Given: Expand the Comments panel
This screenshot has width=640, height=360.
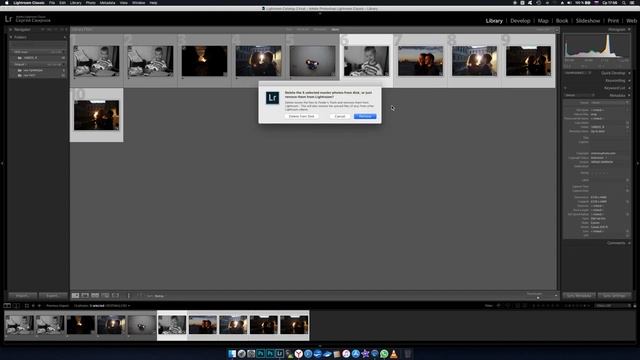Looking at the screenshot, I should pos(629,243).
